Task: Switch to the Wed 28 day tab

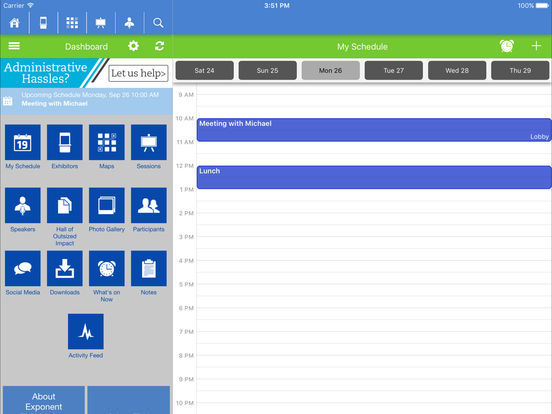Action: tap(457, 70)
